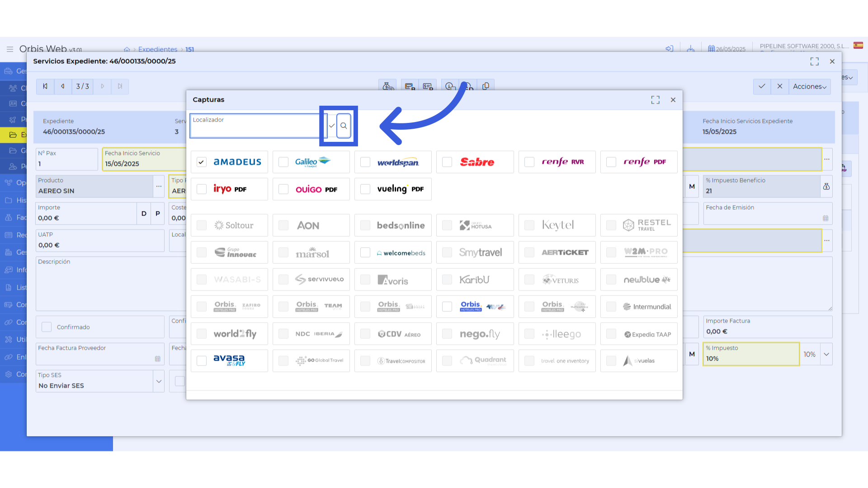Image resolution: width=868 pixels, height=488 pixels.
Task: Click M button beside % Impuesto Beneficio
Action: (x=692, y=186)
